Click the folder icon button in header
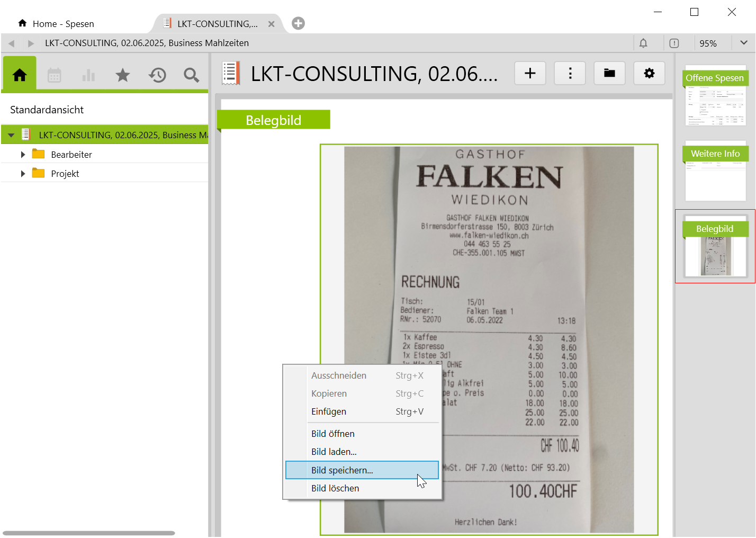The width and height of the screenshot is (756, 538). (609, 73)
